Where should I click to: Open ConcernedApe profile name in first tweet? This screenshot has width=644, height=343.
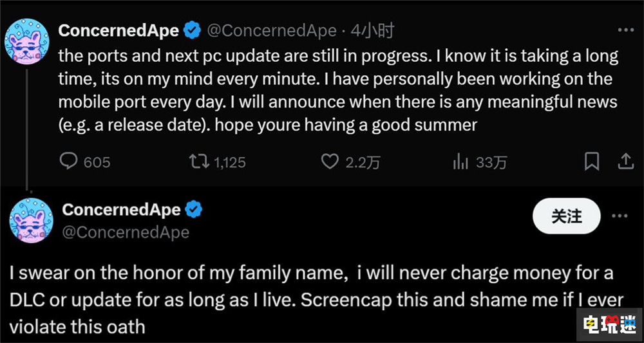118,30
